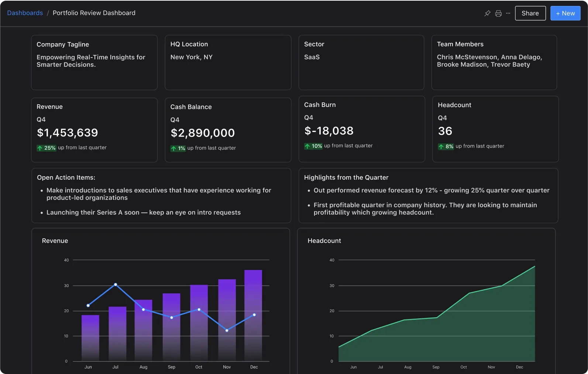Click the Revenue Q4 value $1,453,639

pyautogui.click(x=68, y=133)
